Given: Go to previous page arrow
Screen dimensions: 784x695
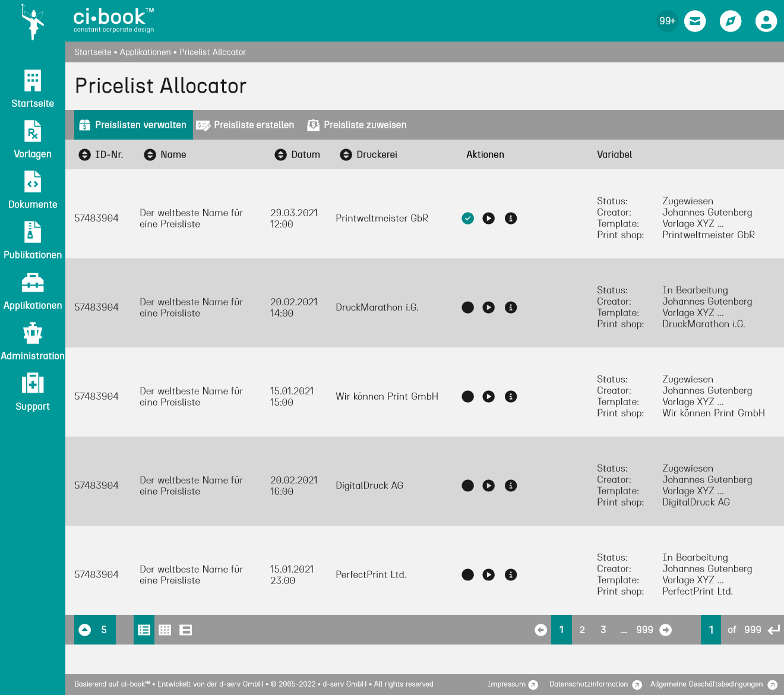Looking at the screenshot, I should coord(540,630).
